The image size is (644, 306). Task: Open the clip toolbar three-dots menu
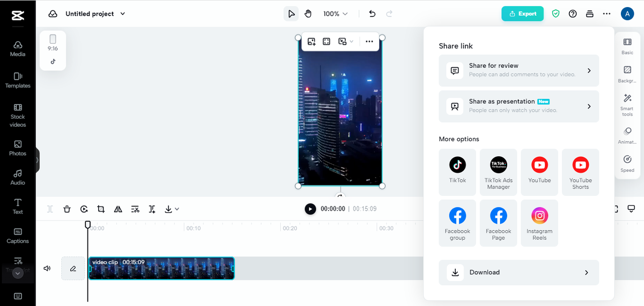[369, 42]
